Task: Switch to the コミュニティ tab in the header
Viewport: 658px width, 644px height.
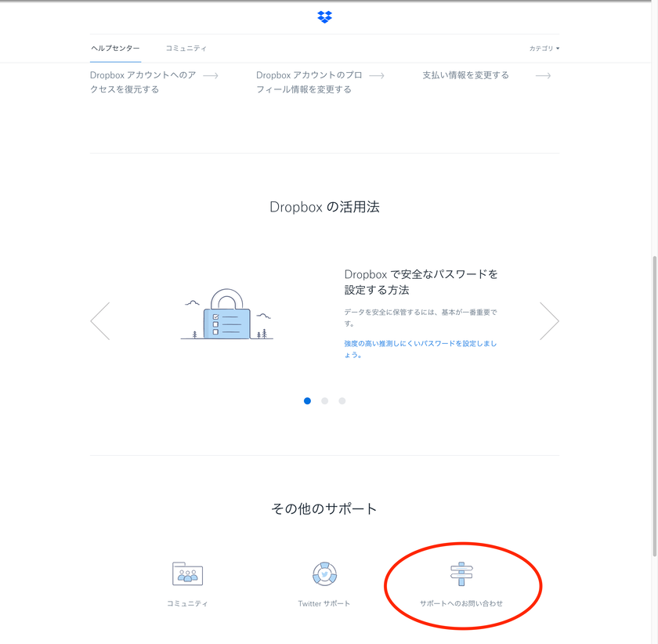Action: coord(186,49)
